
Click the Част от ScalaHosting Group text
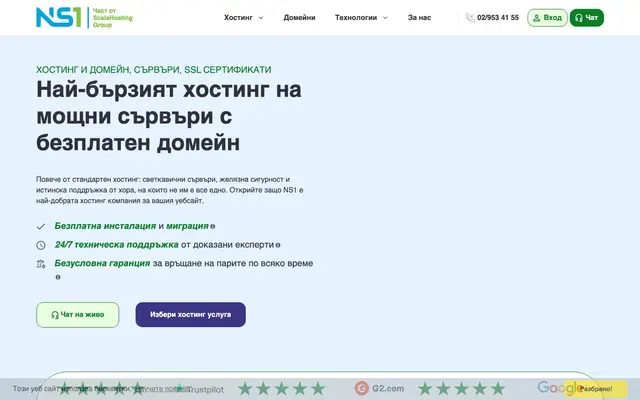tap(113, 18)
